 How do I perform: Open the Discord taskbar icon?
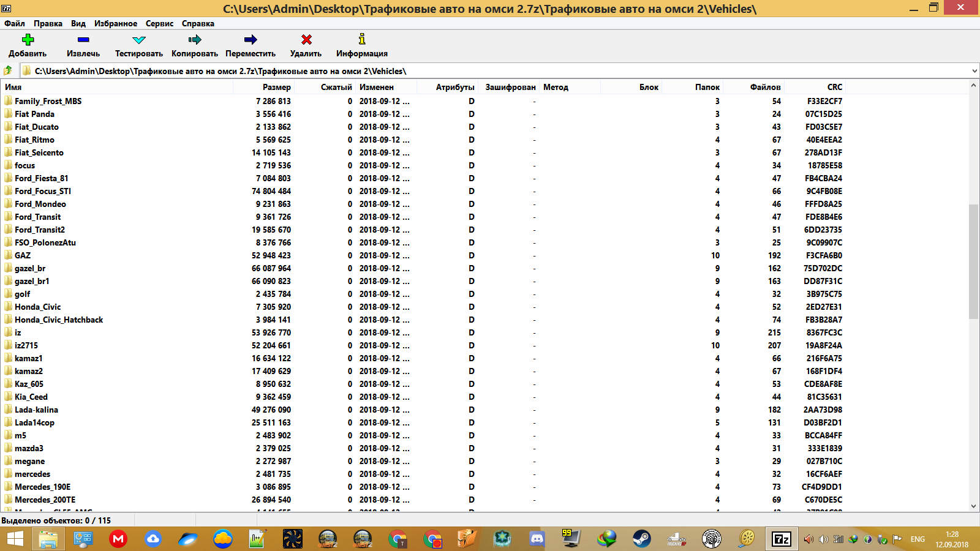[537, 539]
